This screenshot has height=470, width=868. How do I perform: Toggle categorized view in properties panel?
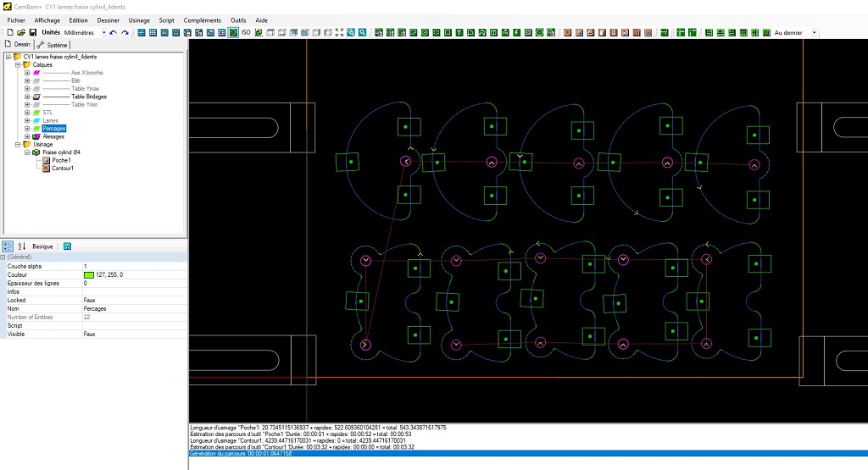[x=8, y=246]
